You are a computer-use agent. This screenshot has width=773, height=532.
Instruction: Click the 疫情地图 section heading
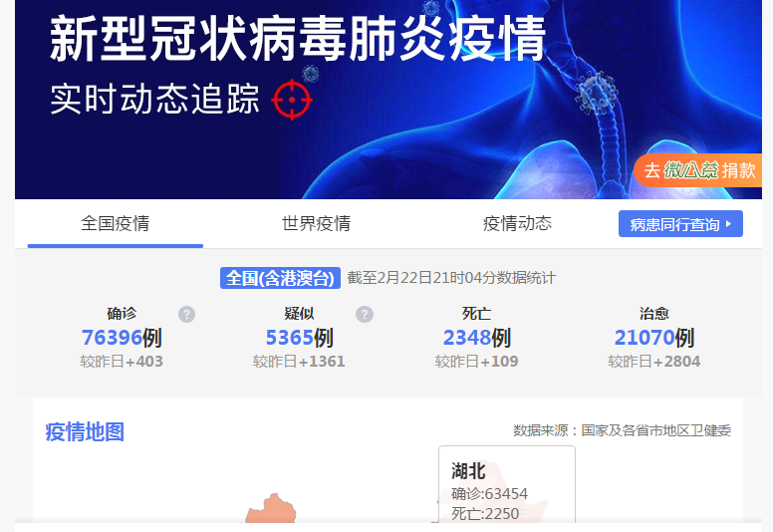click(85, 432)
